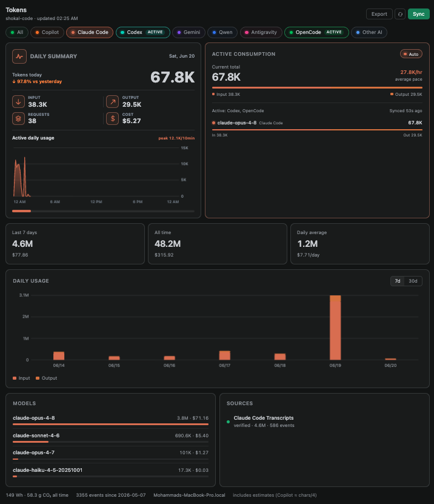Click the "$7.71/day" value
The width and height of the screenshot is (434, 504).
point(308,255)
